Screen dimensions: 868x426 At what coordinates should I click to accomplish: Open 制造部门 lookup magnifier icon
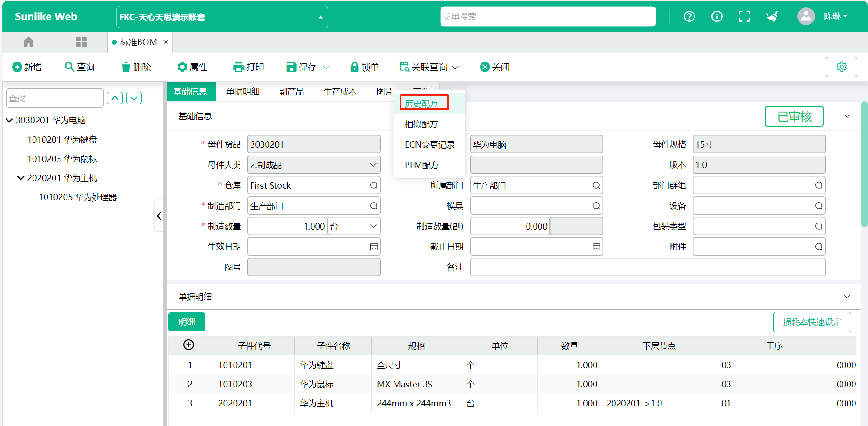point(374,206)
